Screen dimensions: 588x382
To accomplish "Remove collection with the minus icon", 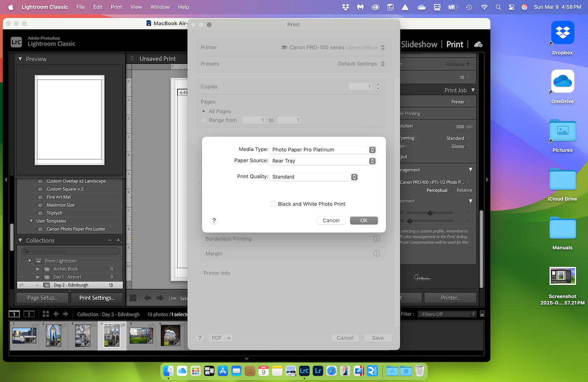I will tap(110, 241).
